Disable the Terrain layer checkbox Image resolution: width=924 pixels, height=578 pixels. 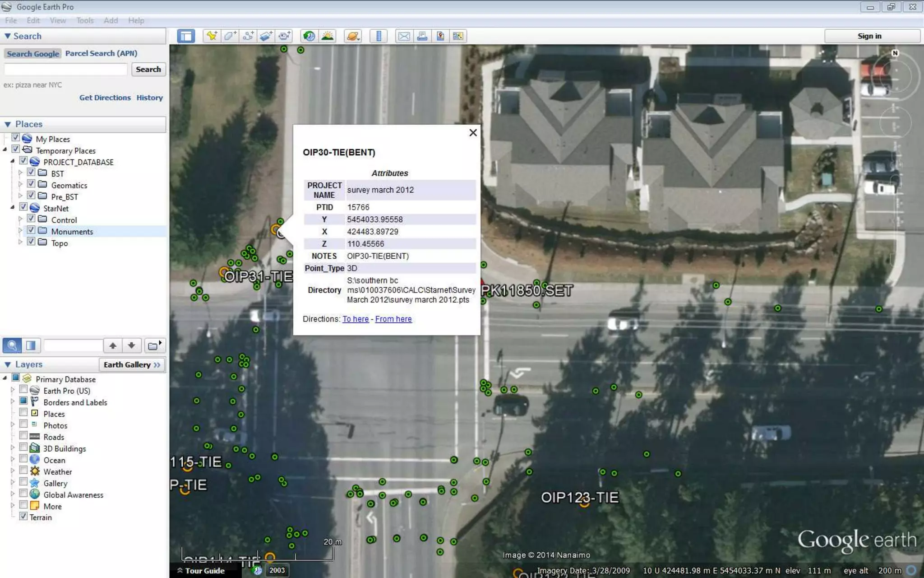(x=23, y=517)
